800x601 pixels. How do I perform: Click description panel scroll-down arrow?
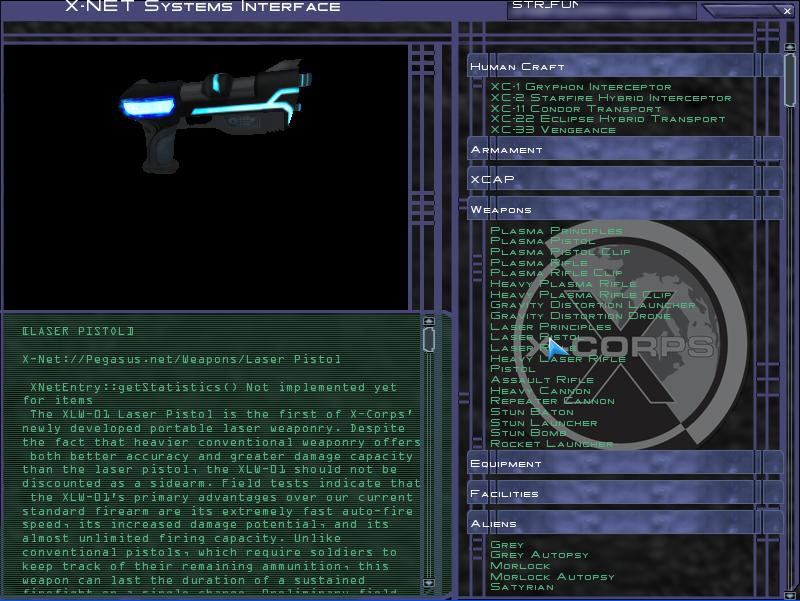pyautogui.click(x=429, y=583)
